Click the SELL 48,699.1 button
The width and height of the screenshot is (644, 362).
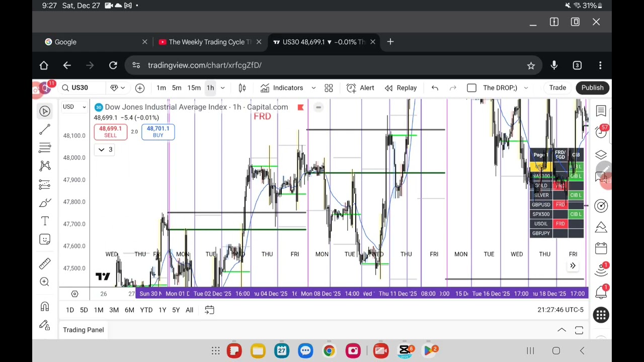(x=110, y=132)
